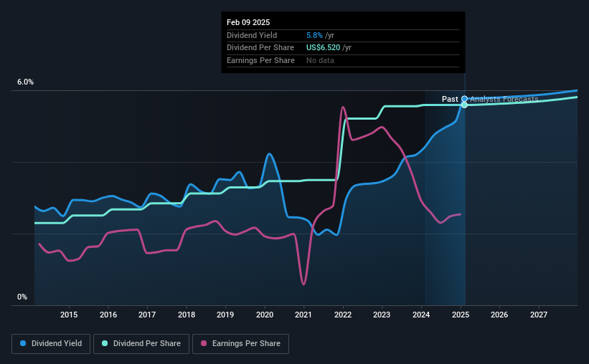Click the Past label on chart
589x364 pixels.
click(450, 99)
